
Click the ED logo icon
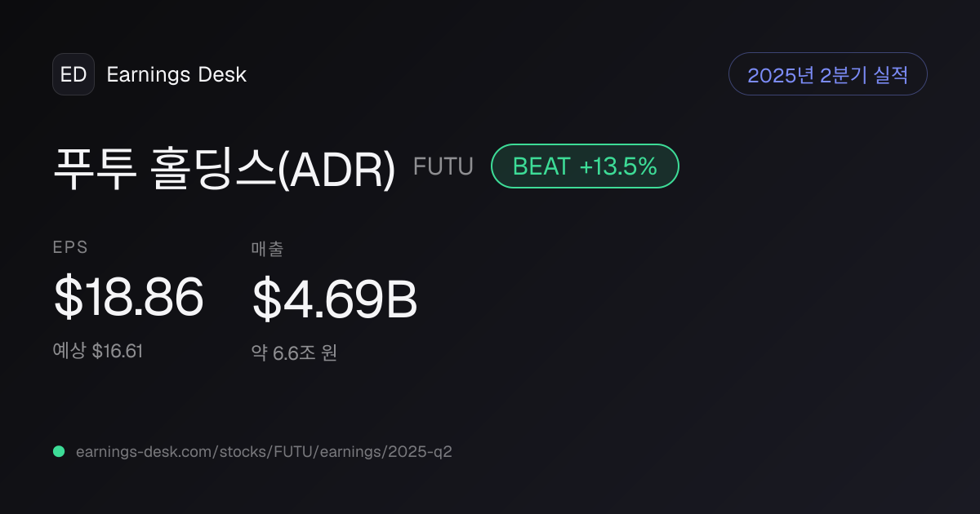73,74
